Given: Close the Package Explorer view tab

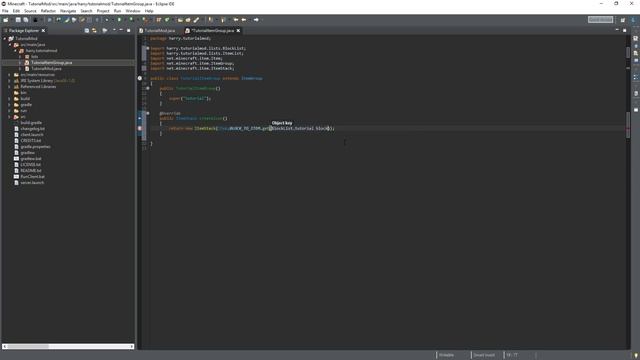Looking at the screenshot, I should coord(43,31).
